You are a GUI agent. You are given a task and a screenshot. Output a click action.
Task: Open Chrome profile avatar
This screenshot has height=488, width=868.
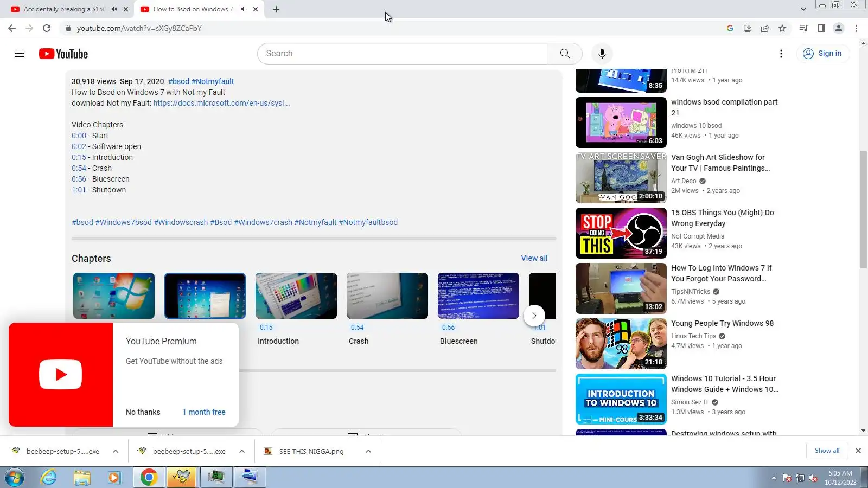click(x=839, y=28)
